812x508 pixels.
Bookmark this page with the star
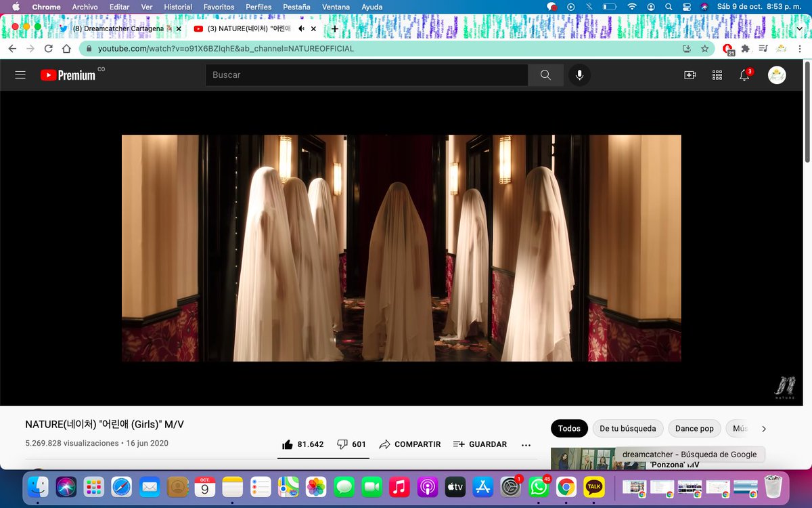click(704, 49)
